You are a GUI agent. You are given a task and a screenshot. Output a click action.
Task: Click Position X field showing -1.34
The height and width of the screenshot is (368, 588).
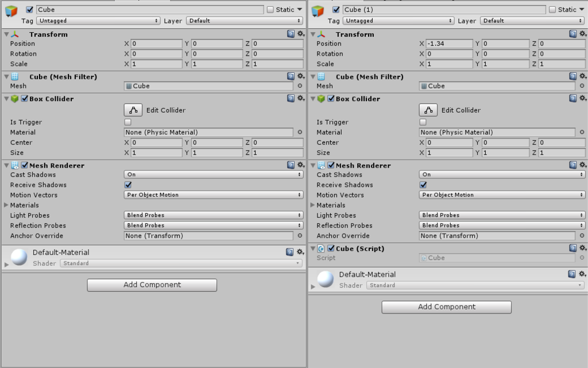coord(449,44)
